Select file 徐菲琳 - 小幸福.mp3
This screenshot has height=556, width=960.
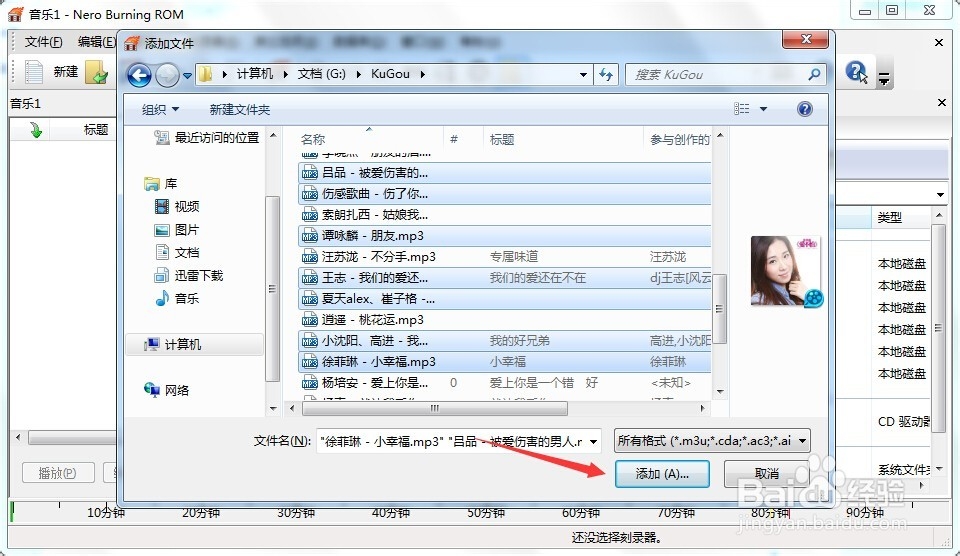point(505,362)
